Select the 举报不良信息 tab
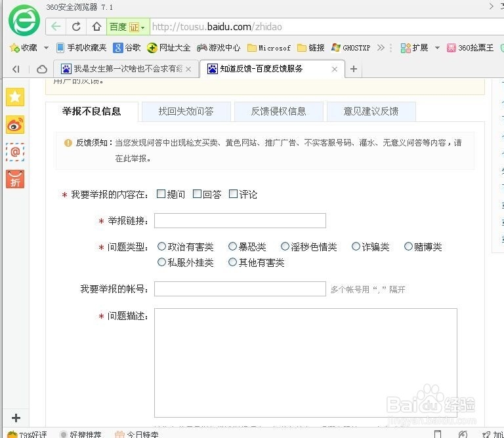The width and height of the screenshot is (504, 438). coord(92,111)
